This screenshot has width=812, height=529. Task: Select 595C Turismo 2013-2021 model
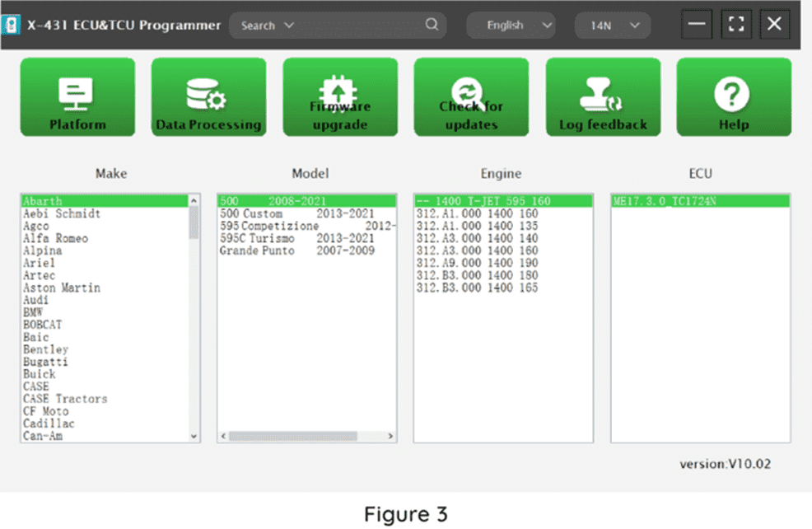coord(307,238)
